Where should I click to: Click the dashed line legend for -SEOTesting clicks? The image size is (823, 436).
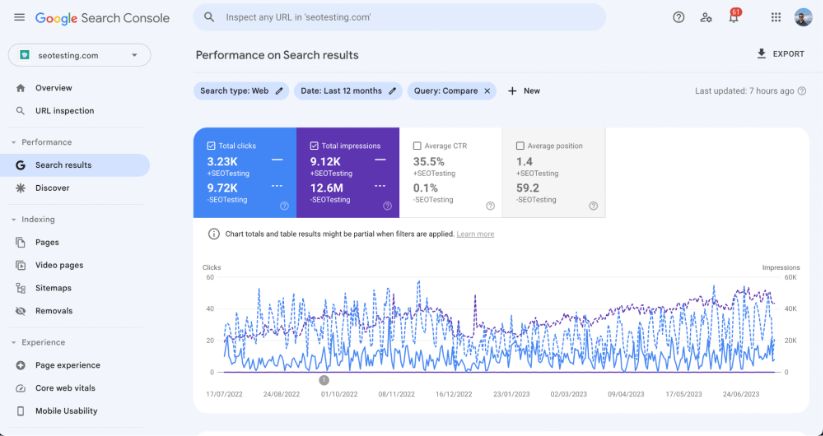(277, 186)
